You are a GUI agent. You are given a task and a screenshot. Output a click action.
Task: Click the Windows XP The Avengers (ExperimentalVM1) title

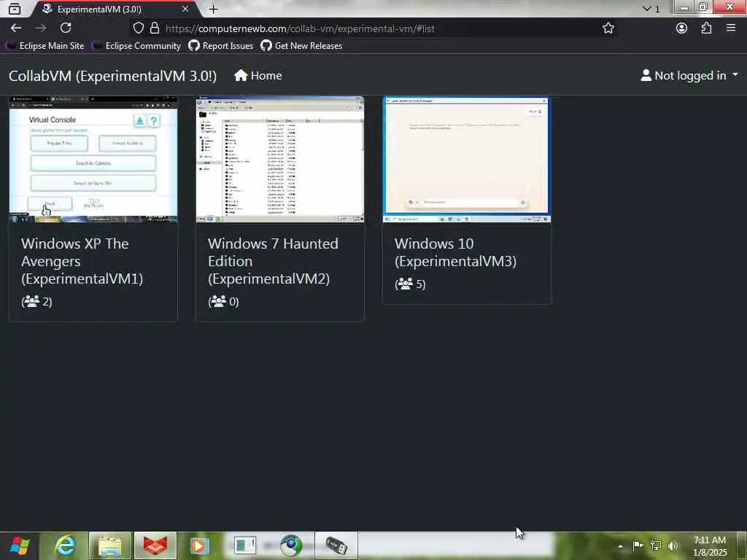click(x=82, y=261)
